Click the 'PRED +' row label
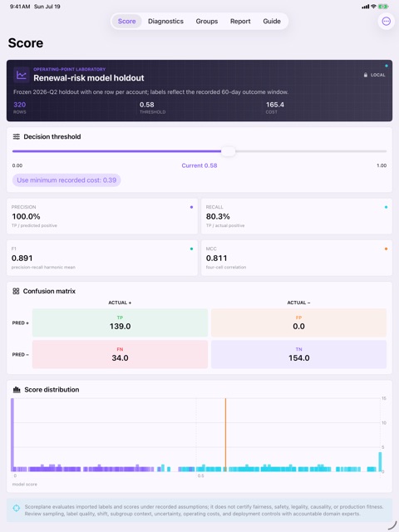The image size is (399, 532). click(20, 323)
